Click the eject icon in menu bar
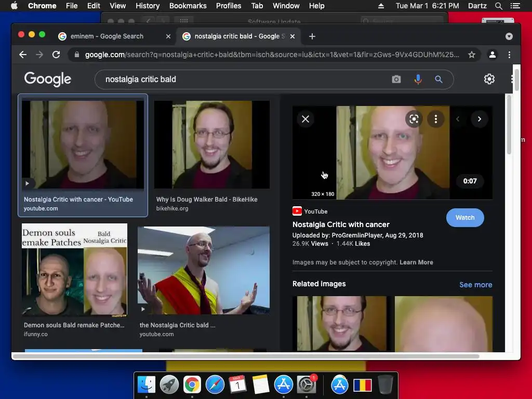 381,6
